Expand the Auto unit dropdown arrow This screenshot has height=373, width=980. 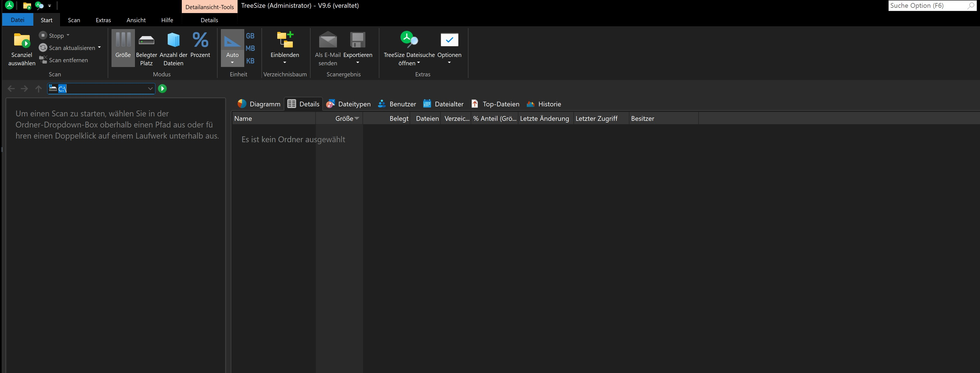click(x=232, y=63)
